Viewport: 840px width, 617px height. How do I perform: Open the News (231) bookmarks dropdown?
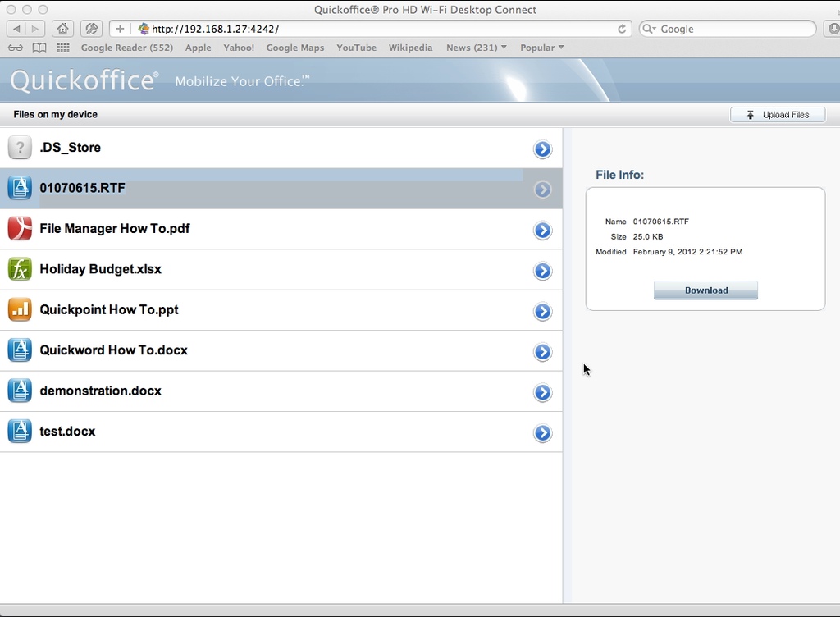pyautogui.click(x=476, y=48)
